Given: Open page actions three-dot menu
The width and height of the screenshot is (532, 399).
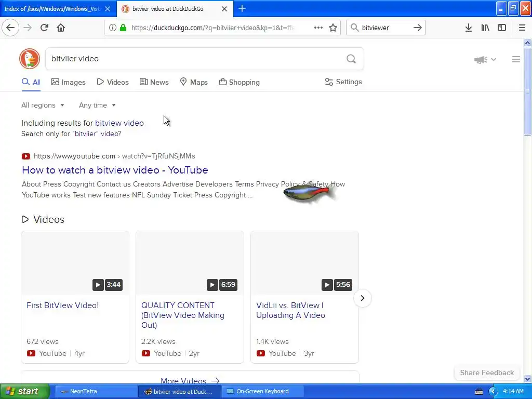Looking at the screenshot, I should coord(318,28).
